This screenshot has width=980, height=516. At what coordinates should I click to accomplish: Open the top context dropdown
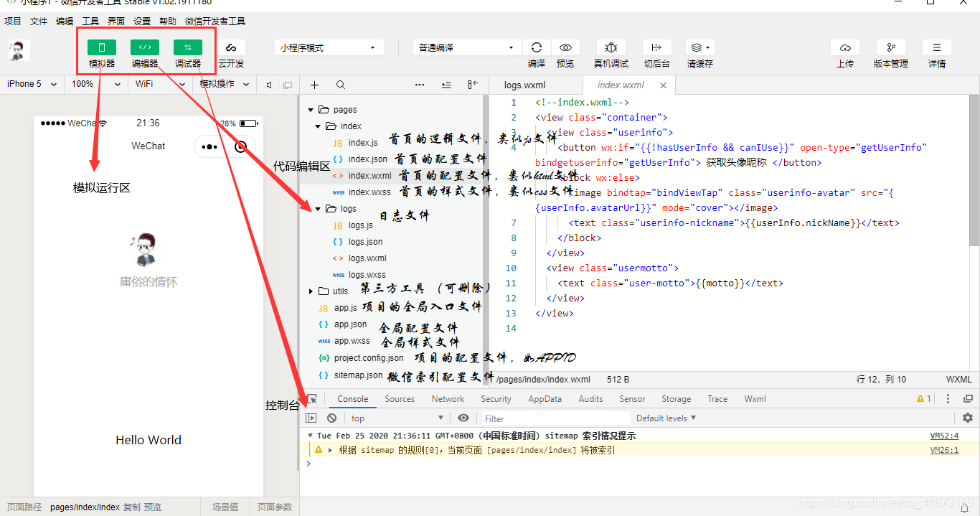pos(397,418)
